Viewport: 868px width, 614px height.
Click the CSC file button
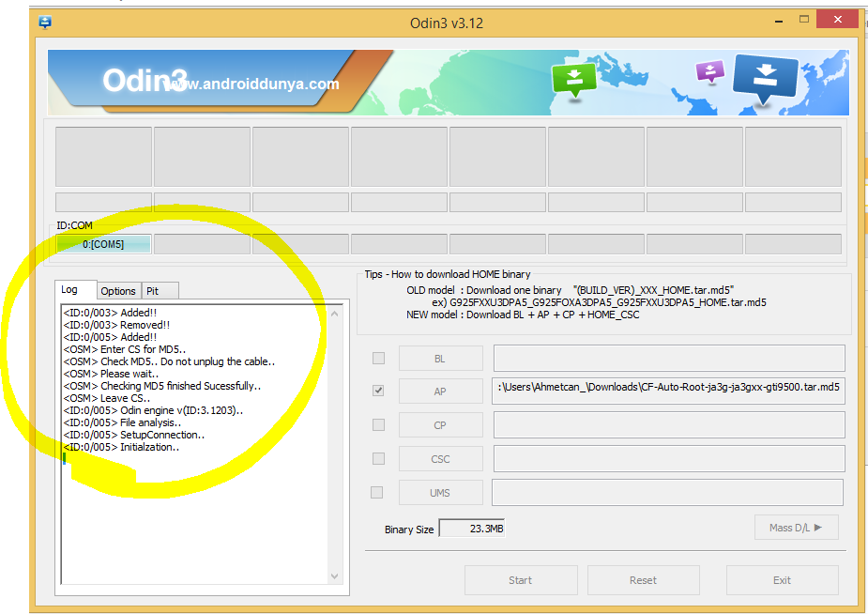point(441,459)
